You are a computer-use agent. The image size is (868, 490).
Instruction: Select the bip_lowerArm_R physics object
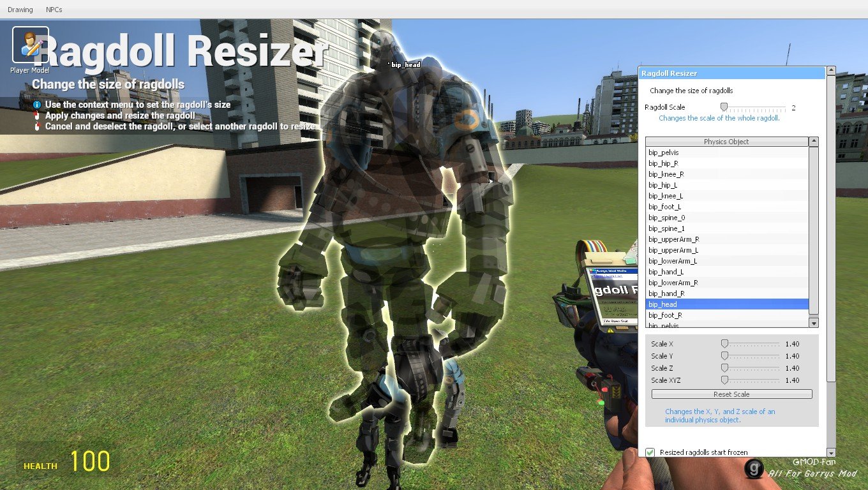coord(727,283)
